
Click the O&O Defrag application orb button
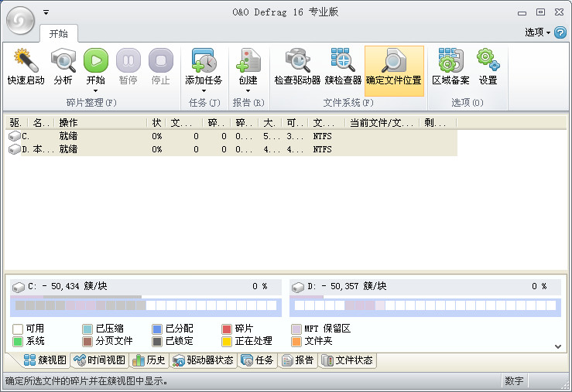[x=20, y=20]
